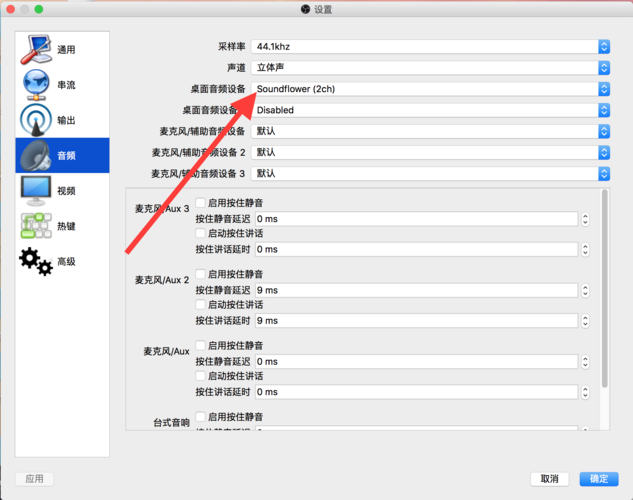Viewport: 633px width, 500px height.
Task: Open the 通用 (General) settings icon
Action: coord(34,49)
